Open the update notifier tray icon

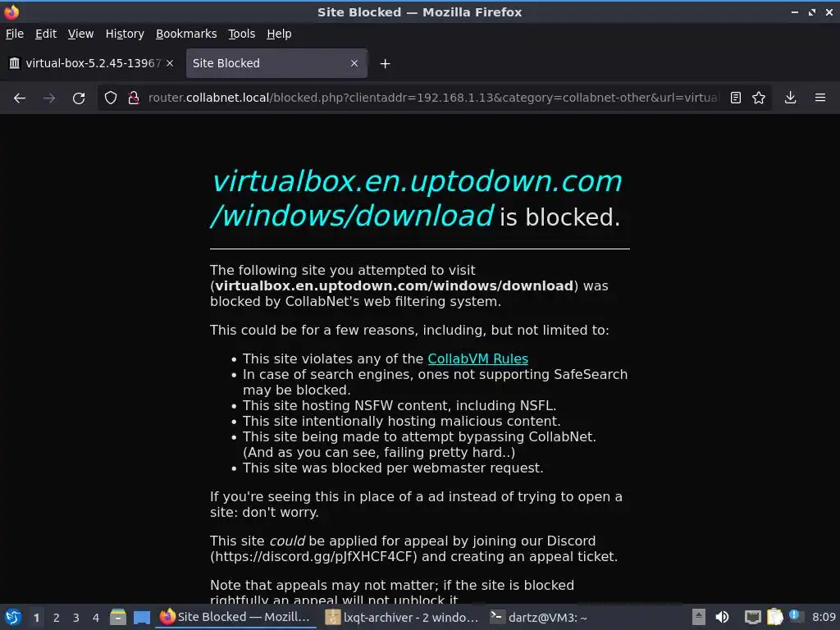(x=796, y=617)
